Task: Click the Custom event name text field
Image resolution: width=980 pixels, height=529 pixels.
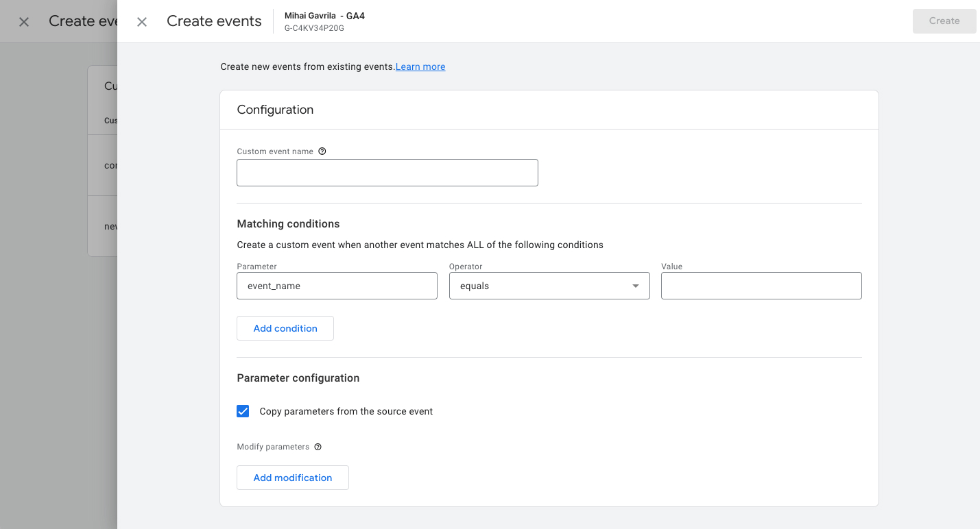Action: [x=387, y=173]
